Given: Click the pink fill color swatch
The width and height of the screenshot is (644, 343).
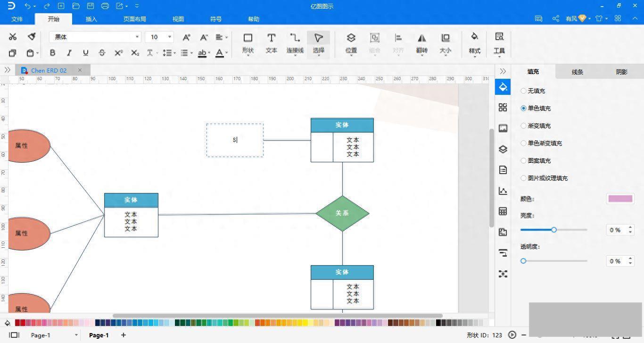Looking at the screenshot, I should [620, 199].
